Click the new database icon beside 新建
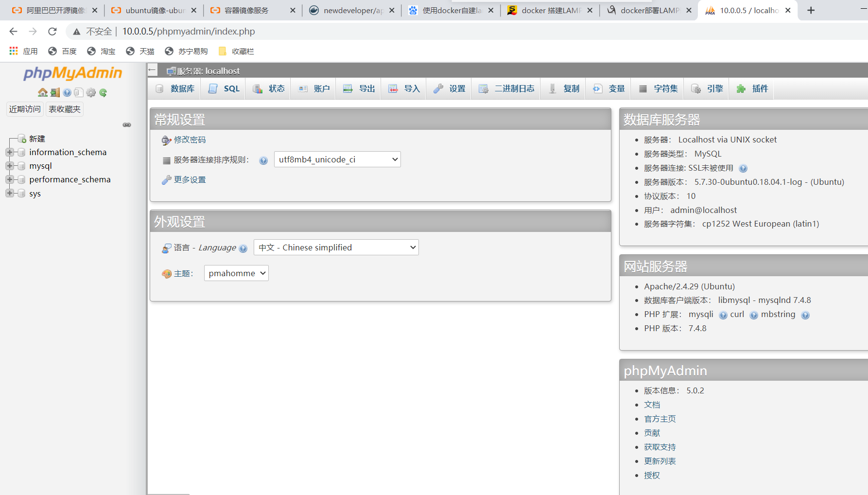This screenshot has height=495, width=868. [22, 139]
